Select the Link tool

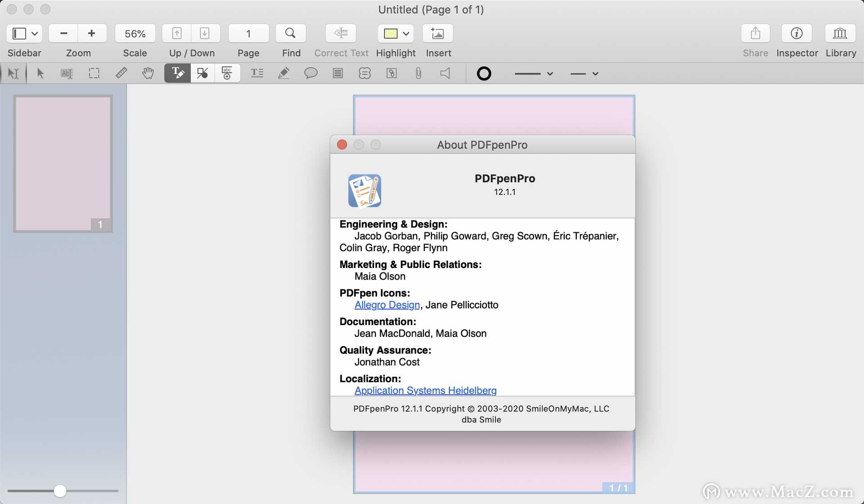point(391,73)
